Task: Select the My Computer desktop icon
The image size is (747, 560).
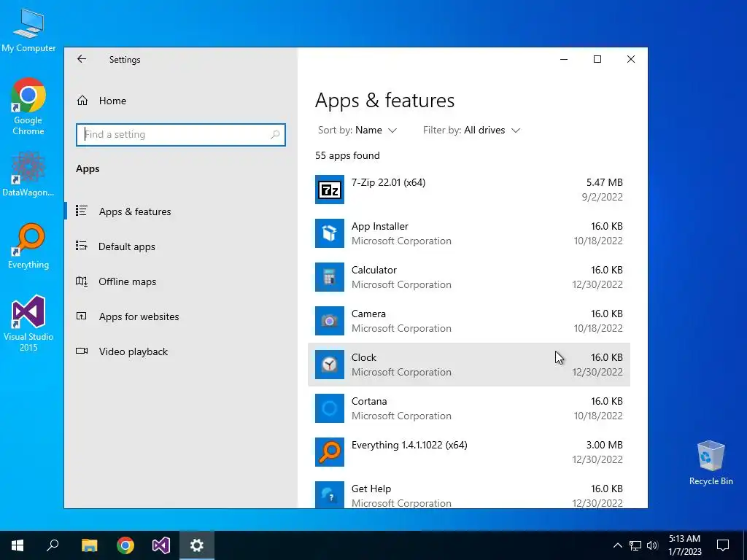Action: (x=28, y=30)
